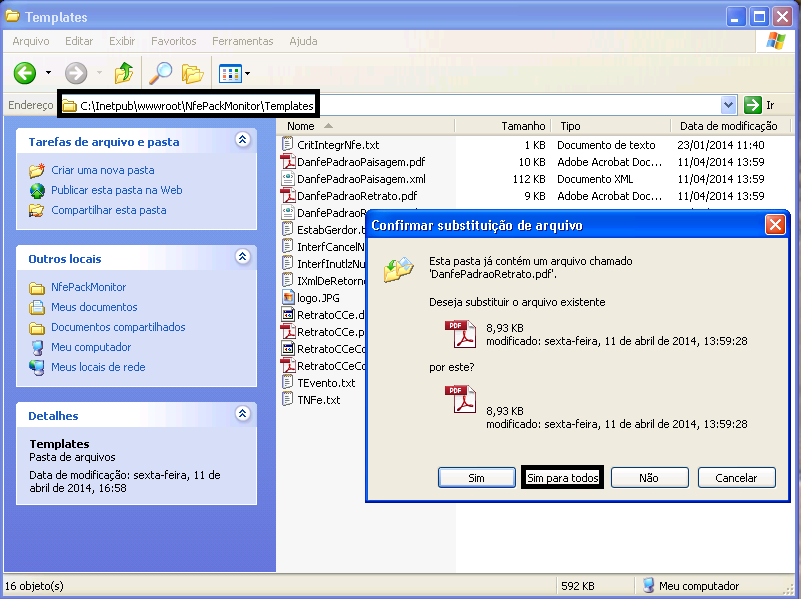Click the Back navigation arrow icon

coord(25,73)
